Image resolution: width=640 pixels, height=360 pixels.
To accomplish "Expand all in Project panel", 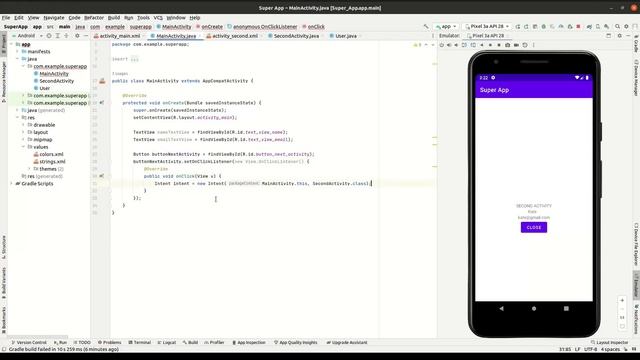I will [x=58, y=36].
